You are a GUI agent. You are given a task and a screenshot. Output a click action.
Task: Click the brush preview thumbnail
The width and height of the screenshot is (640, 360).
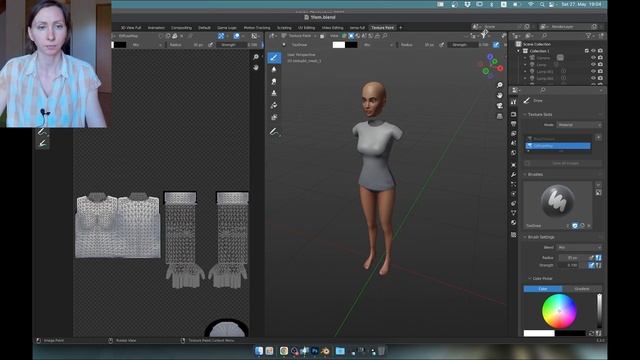[x=558, y=201]
